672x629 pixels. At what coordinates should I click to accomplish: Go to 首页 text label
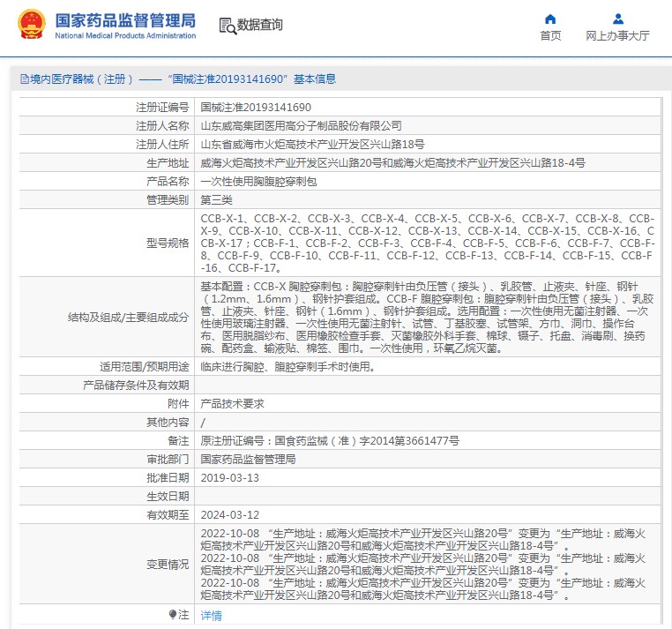tap(550, 36)
